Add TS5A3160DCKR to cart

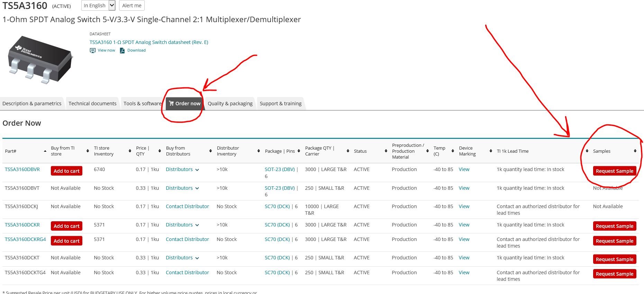[66, 226]
